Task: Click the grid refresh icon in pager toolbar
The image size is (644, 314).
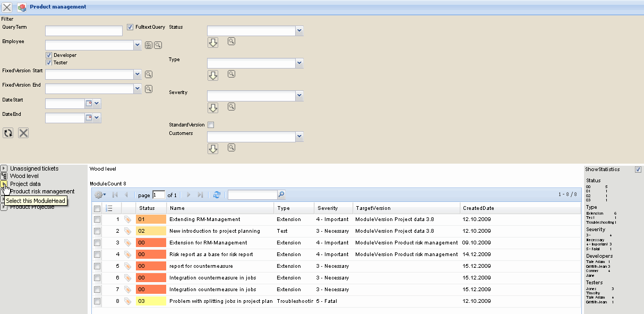Action: pos(217,195)
